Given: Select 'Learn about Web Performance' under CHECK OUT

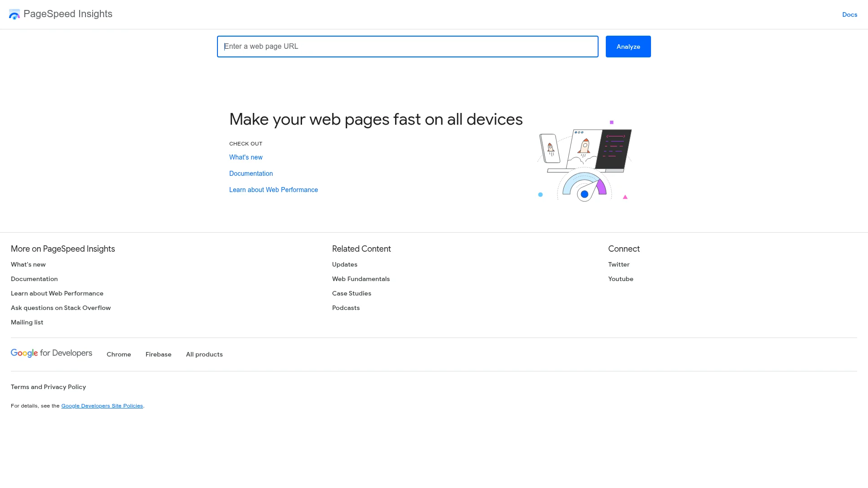Looking at the screenshot, I should point(273,190).
